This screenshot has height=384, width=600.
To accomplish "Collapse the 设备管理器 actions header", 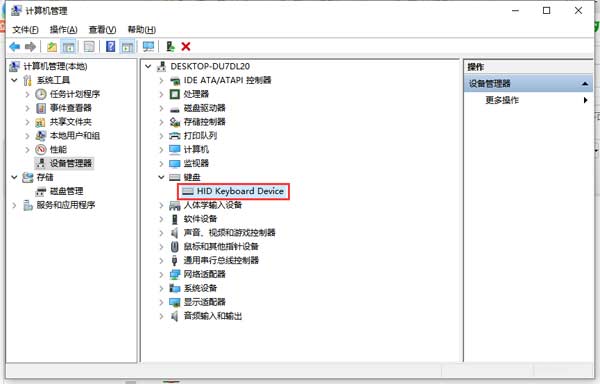I will tap(585, 83).
